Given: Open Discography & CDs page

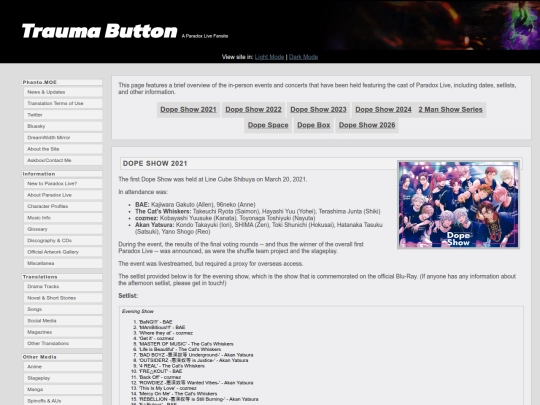Looking at the screenshot, I should (x=63, y=240).
